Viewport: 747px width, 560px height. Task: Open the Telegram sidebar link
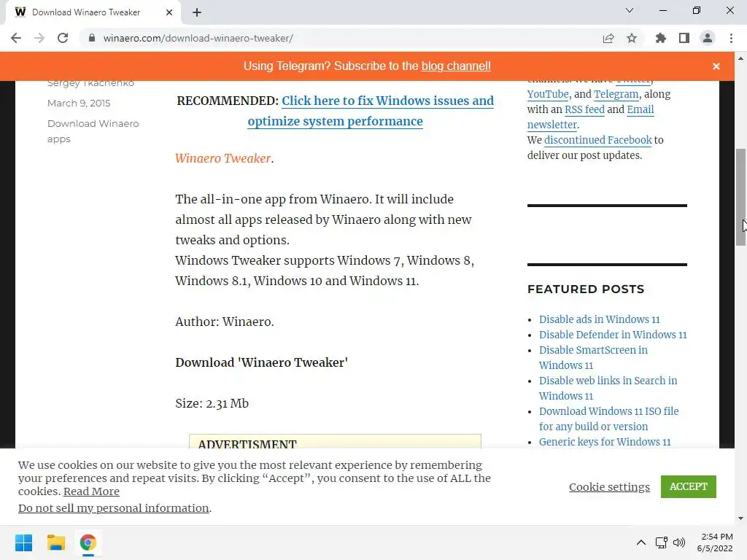616,94
